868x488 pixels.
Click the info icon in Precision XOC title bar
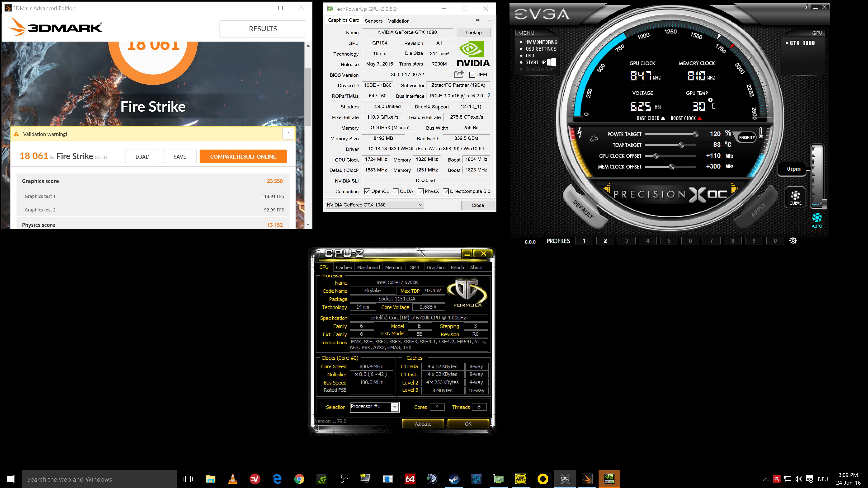[x=806, y=7]
